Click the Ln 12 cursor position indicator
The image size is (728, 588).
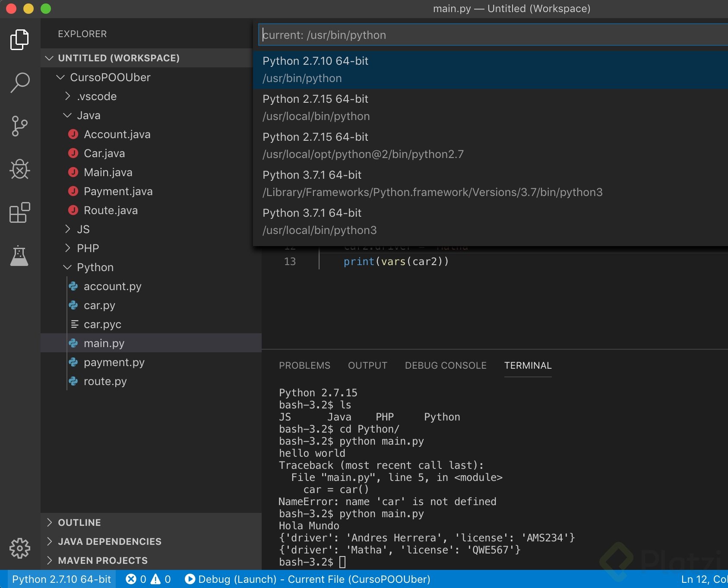click(x=704, y=579)
